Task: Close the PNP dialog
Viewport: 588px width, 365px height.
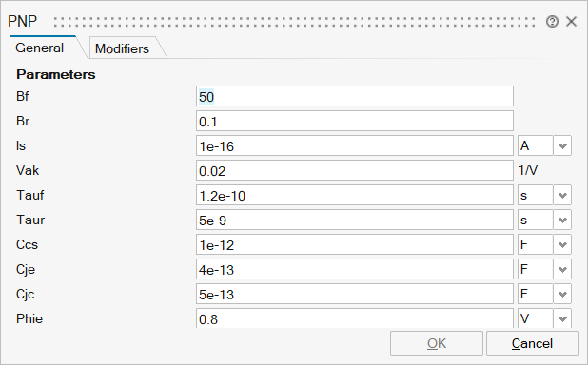Action: 571,22
